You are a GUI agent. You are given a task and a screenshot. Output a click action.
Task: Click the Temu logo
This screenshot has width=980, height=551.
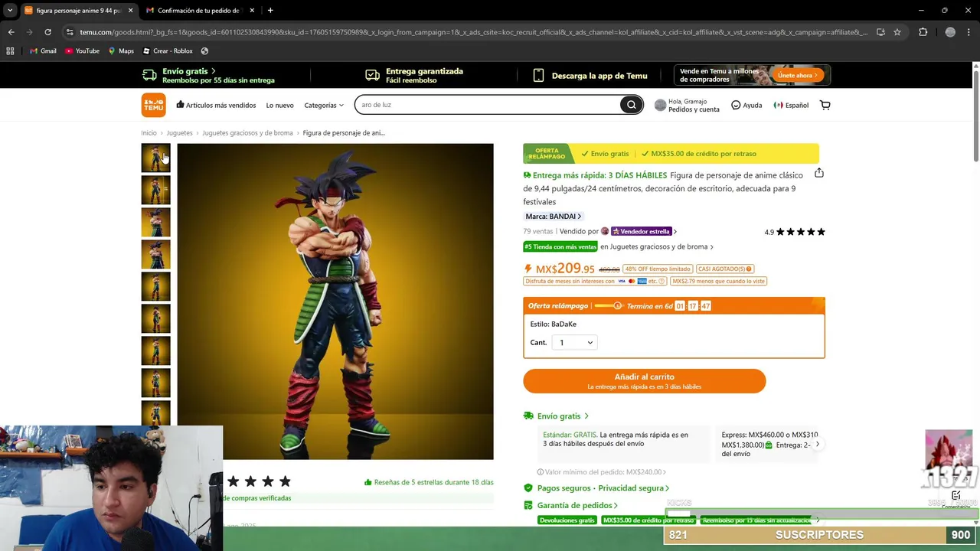click(x=153, y=105)
